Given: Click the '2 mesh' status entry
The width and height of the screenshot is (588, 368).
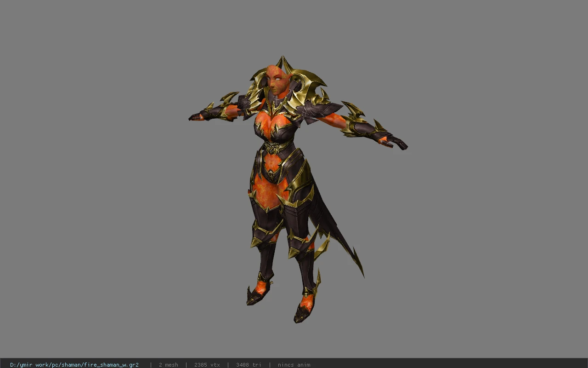Looking at the screenshot, I should point(169,365).
